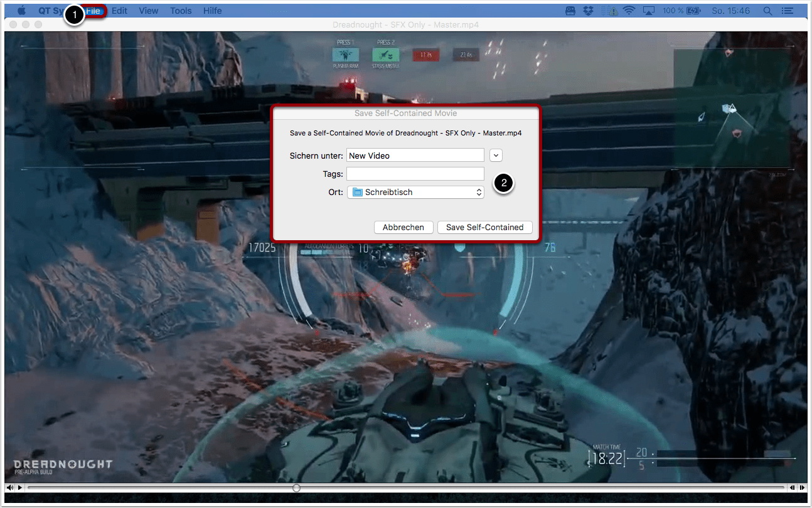Expand the save dialog with the chevron button

point(496,156)
